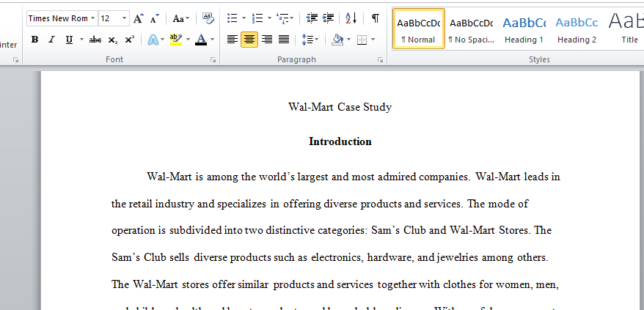The image size is (644, 310).
Task: Click the Borders icon
Action: coord(362,40)
